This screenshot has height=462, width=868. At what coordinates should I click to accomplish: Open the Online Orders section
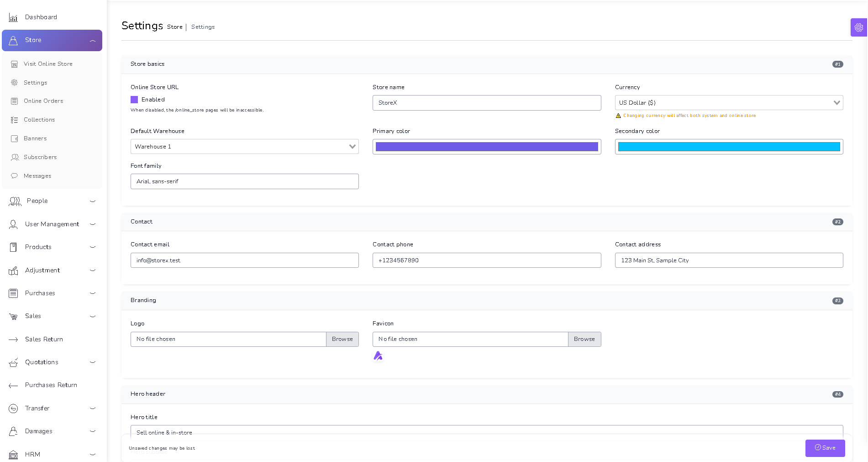(x=43, y=101)
